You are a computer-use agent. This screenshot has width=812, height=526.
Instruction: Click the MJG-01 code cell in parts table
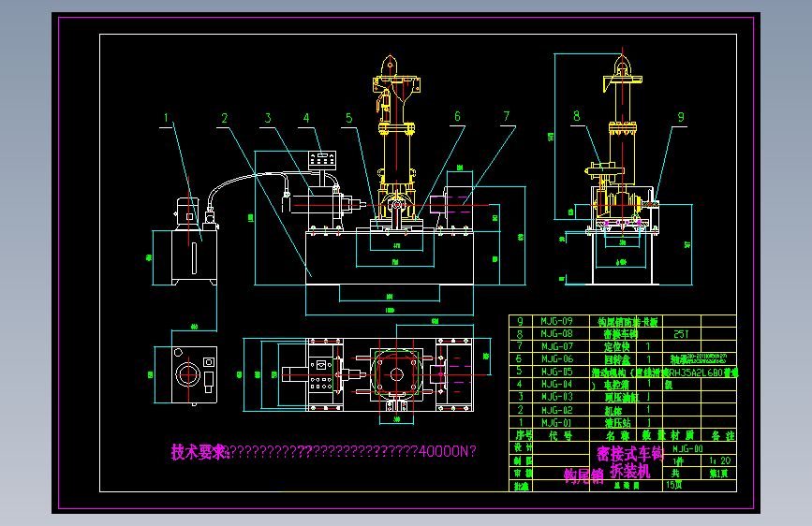(x=556, y=423)
